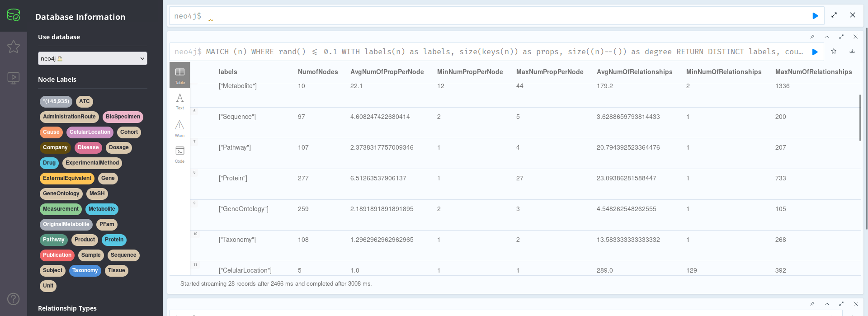
Task: Fullscreen the results frame
Action: pyautogui.click(x=841, y=37)
